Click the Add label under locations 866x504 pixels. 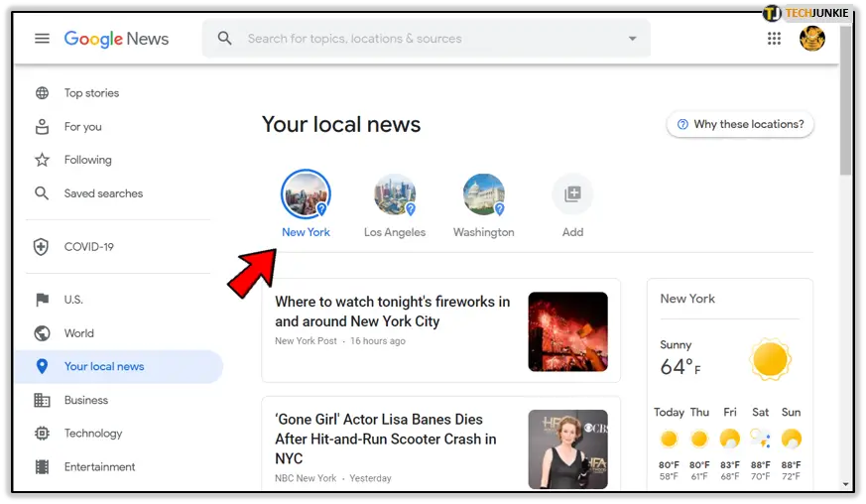click(x=572, y=232)
